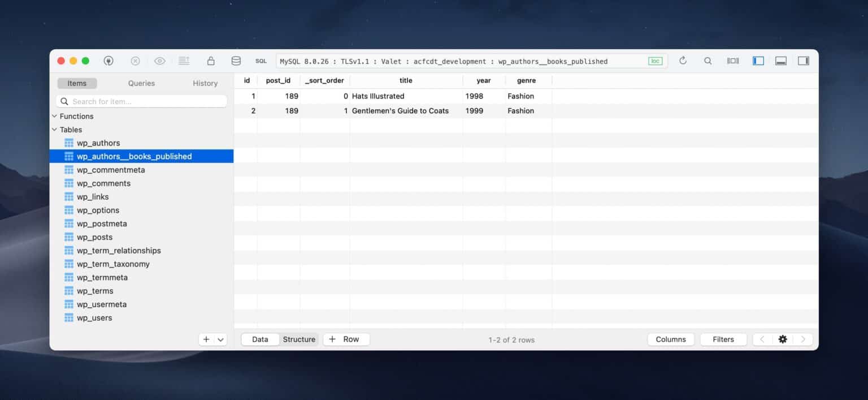Viewport: 868px width, 400px height.
Task: Open the Filters panel
Action: (723, 339)
